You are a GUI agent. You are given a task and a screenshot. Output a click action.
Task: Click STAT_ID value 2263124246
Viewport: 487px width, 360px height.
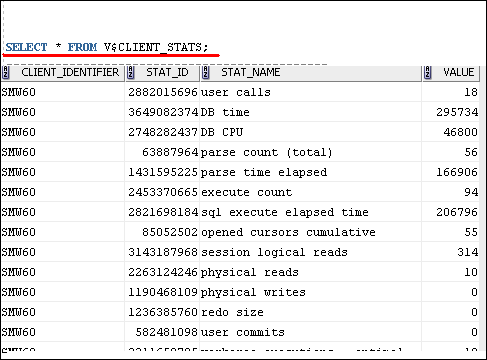point(163,272)
